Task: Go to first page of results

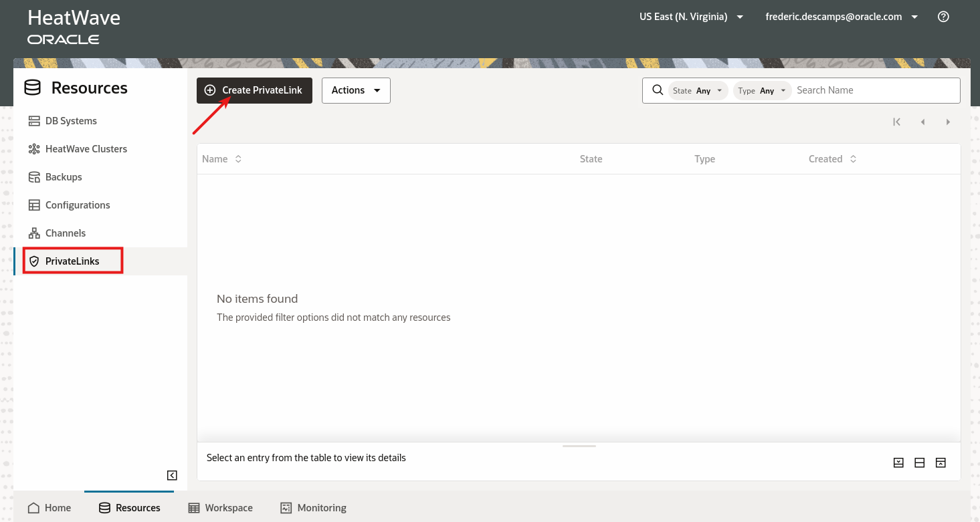Action: [896, 122]
